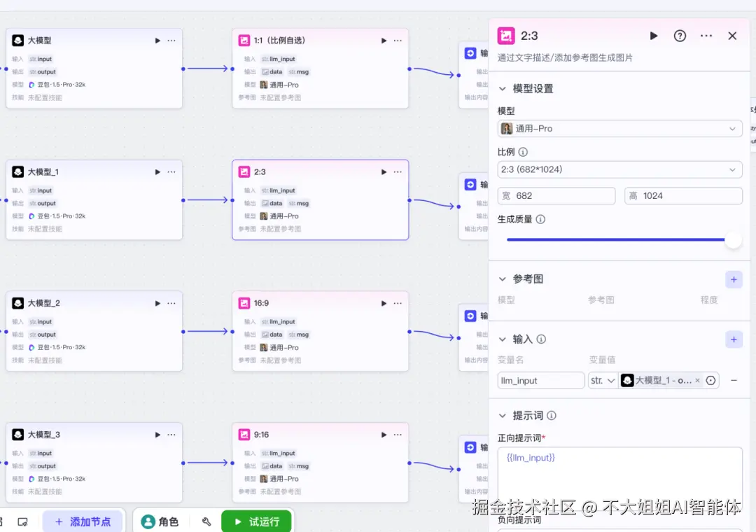756x532 pixels.
Task: Open more options on 大模型_1 node
Action: pos(171,172)
